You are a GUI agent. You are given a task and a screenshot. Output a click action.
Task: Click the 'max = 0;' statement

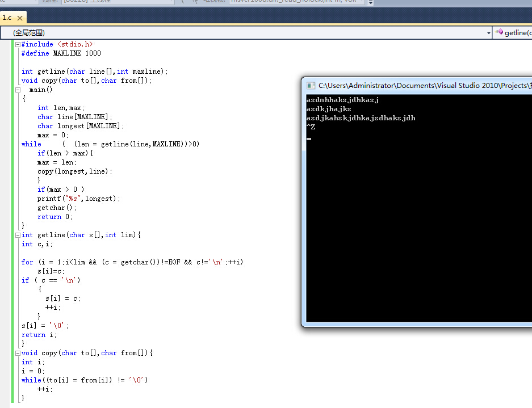click(x=53, y=135)
